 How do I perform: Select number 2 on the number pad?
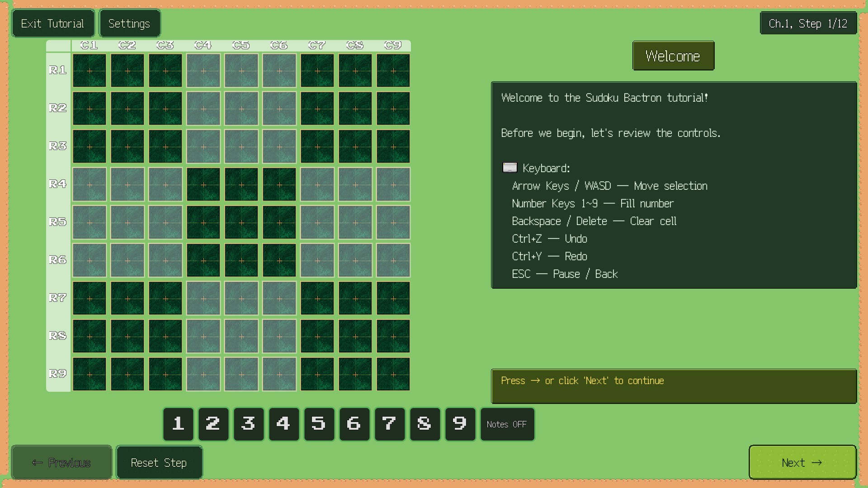pyautogui.click(x=213, y=424)
